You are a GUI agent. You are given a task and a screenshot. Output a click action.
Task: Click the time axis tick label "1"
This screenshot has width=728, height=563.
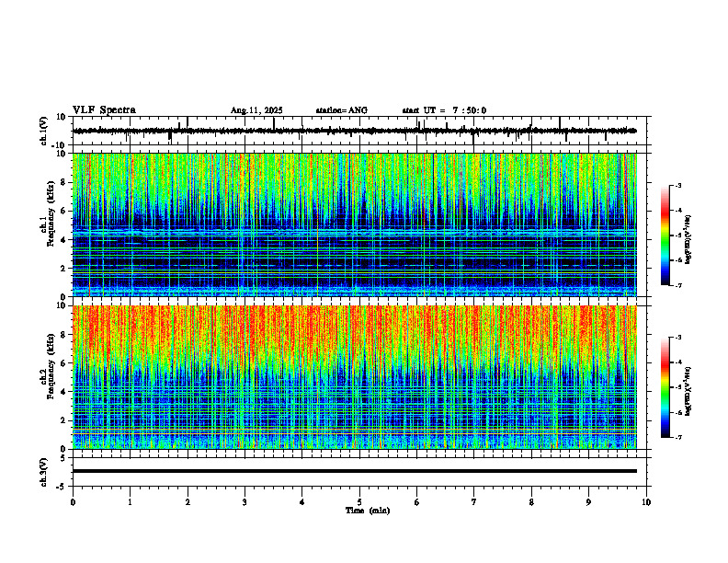[x=130, y=502]
